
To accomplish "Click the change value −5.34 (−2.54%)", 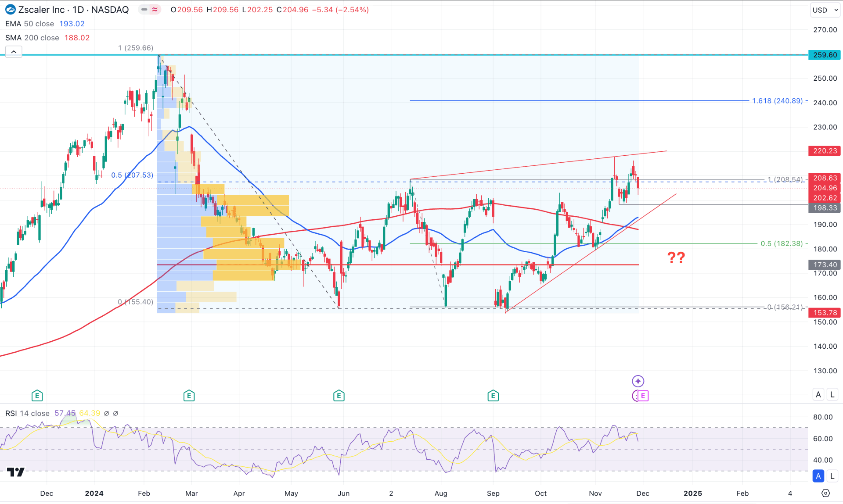I will click(x=340, y=10).
